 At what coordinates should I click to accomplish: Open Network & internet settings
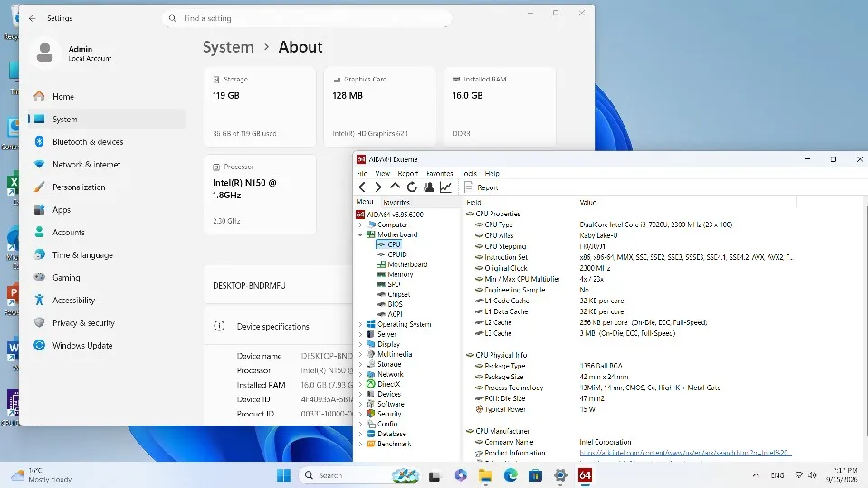click(106, 165)
